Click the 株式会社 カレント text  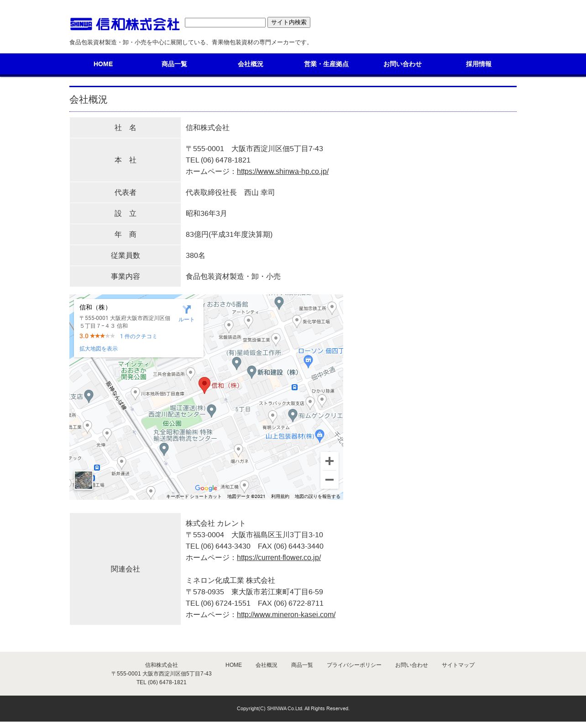[215, 524]
